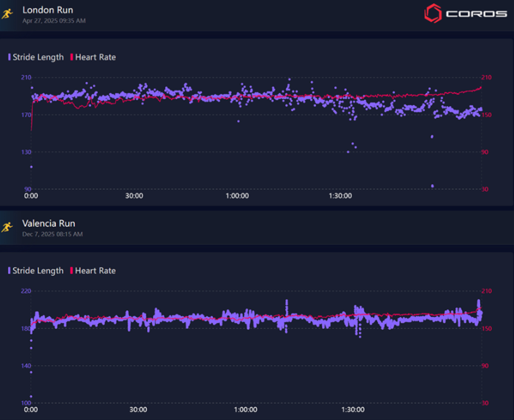Toggle Stride Length series in Valencia chart
The width and height of the screenshot is (514, 420).
point(38,271)
